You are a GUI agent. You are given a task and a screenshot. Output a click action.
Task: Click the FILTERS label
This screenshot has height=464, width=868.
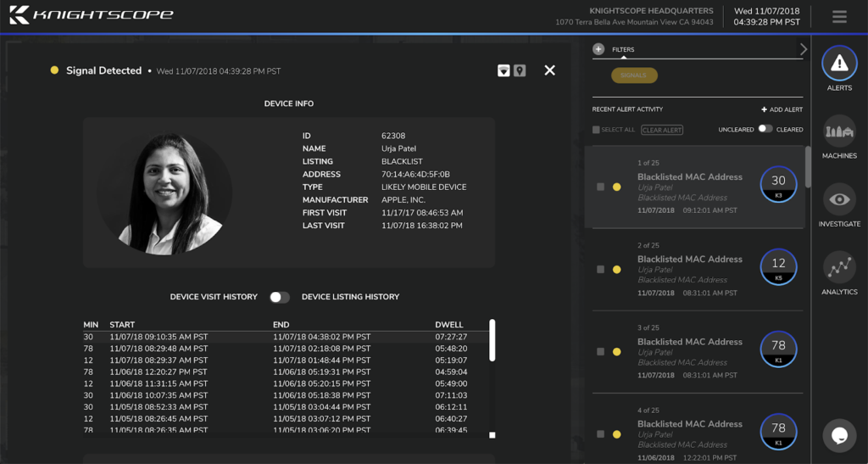pyautogui.click(x=623, y=49)
